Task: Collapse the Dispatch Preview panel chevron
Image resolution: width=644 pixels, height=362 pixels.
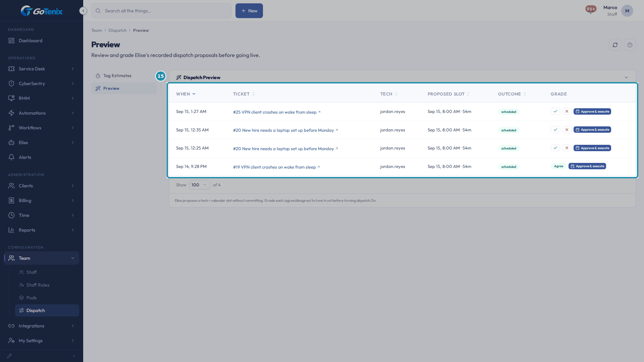Action: coord(626,77)
